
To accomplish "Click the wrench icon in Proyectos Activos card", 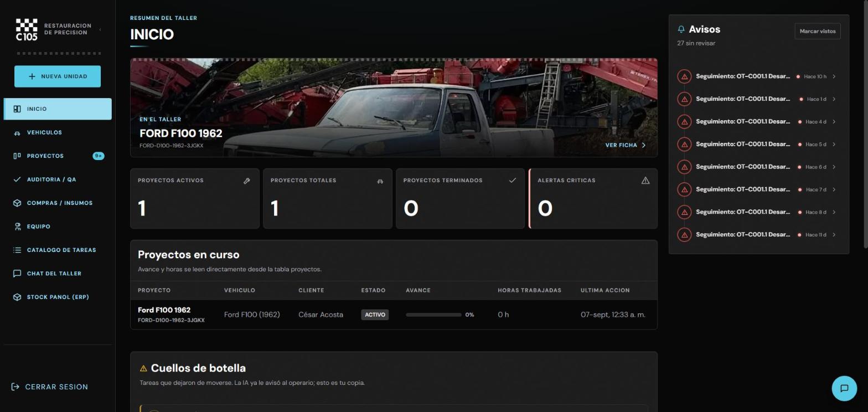I will pyautogui.click(x=247, y=181).
